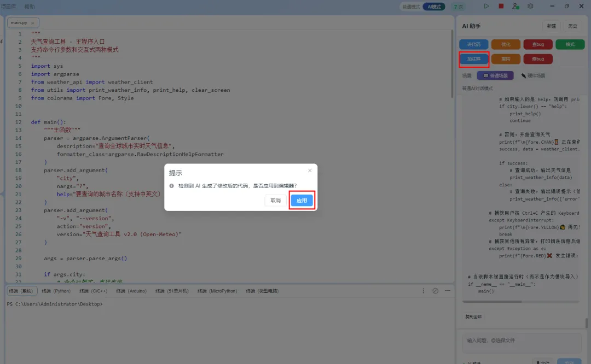Click the 7 次 usage counter badge
This screenshot has width=591, height=364.
(x=458, y=7)
